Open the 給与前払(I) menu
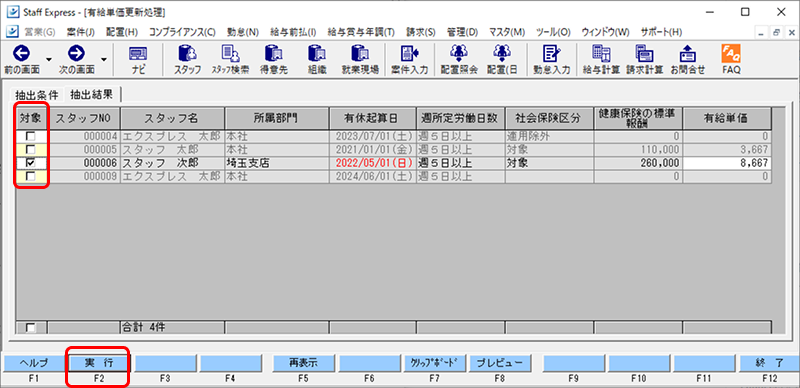The image size is (800, 388). click(293, 32)
